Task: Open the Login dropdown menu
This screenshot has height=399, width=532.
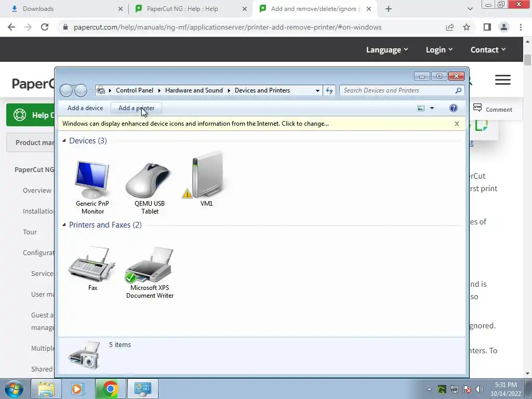Action: click(439, 50)
